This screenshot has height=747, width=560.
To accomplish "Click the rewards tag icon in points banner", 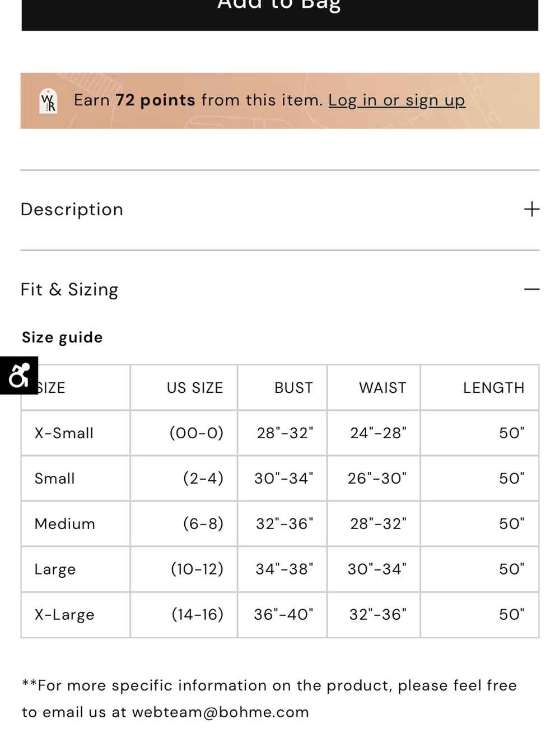I will (x=49, y=101).
